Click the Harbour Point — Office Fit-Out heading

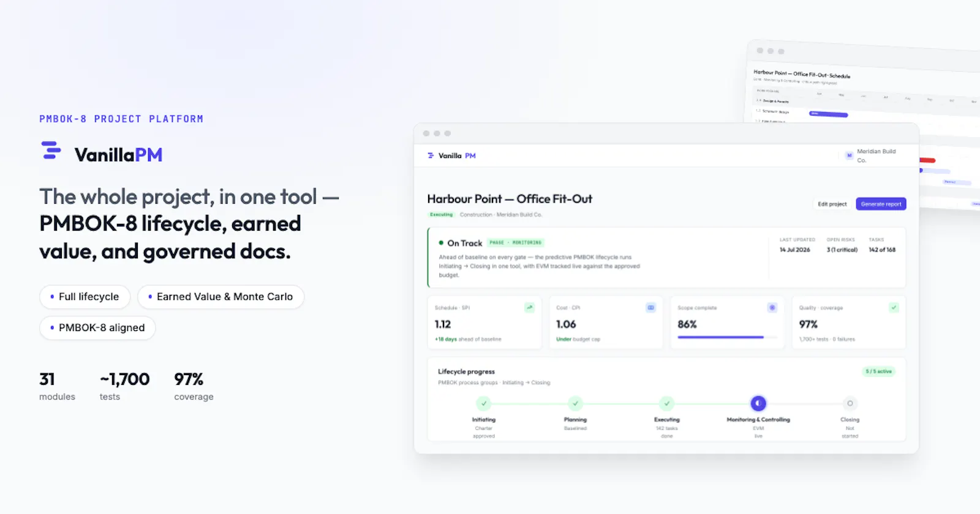pos(510,199)
